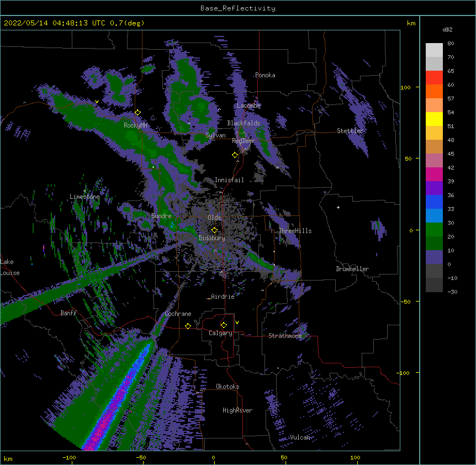
Task: Click the km unit label at bottom left
Action: point(8,458)
